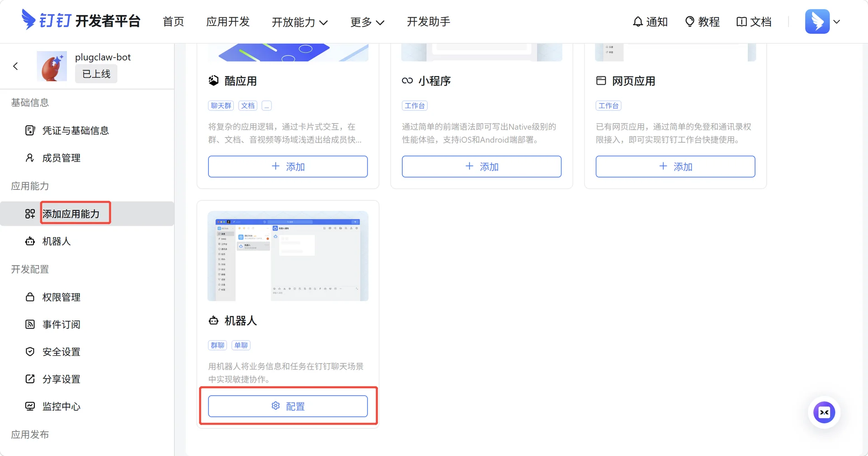Image resolution: width=868 pixels, height=456 pixels.
Task: Click the 工作台 tag on 网页应用
Action: 609,106
